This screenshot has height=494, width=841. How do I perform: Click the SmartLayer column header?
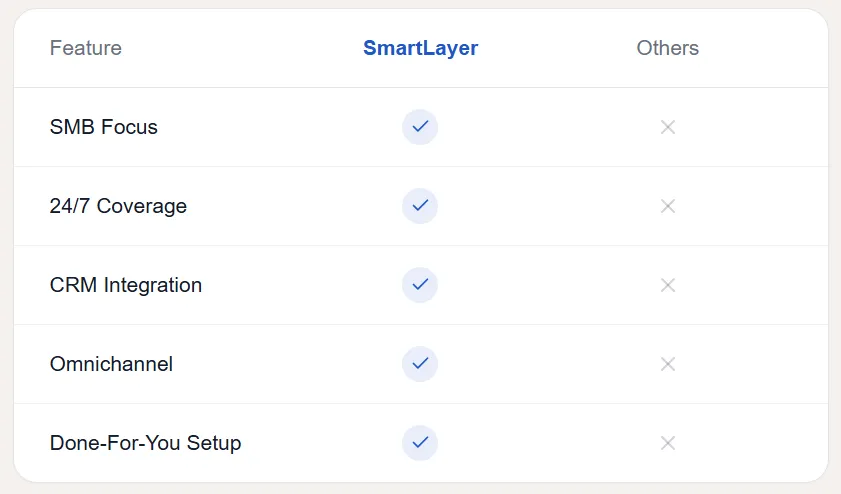(420, 48)
